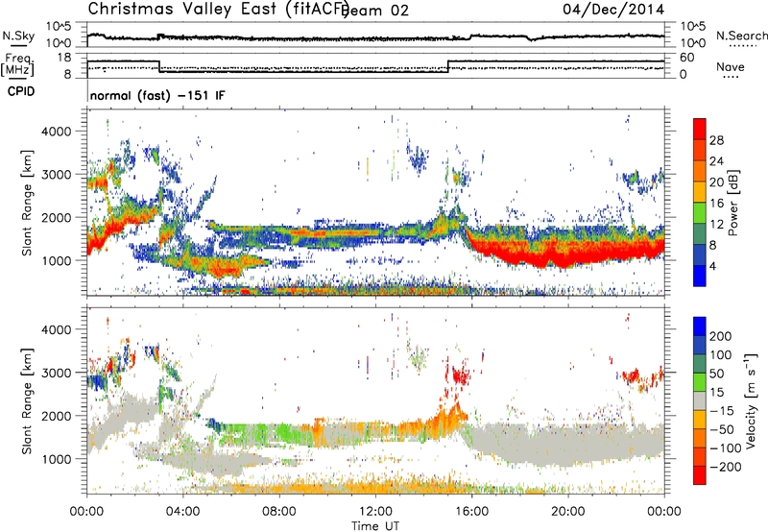Click the Velocity [m s⁻¹] color bar label
Image resolution: width=768 pixels, height=532 pixels.
point(750,400)
